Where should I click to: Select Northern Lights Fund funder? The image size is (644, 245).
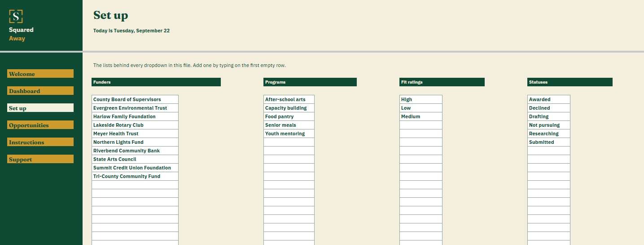(135, 142)
